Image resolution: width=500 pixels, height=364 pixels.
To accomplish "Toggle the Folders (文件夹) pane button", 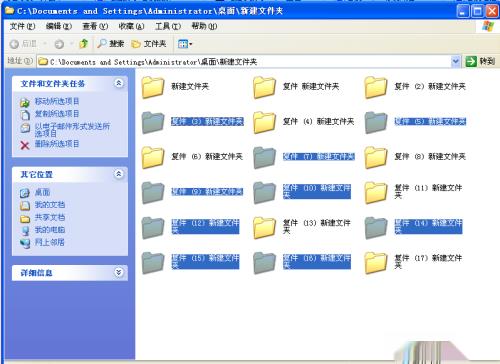I will (149, 44).
